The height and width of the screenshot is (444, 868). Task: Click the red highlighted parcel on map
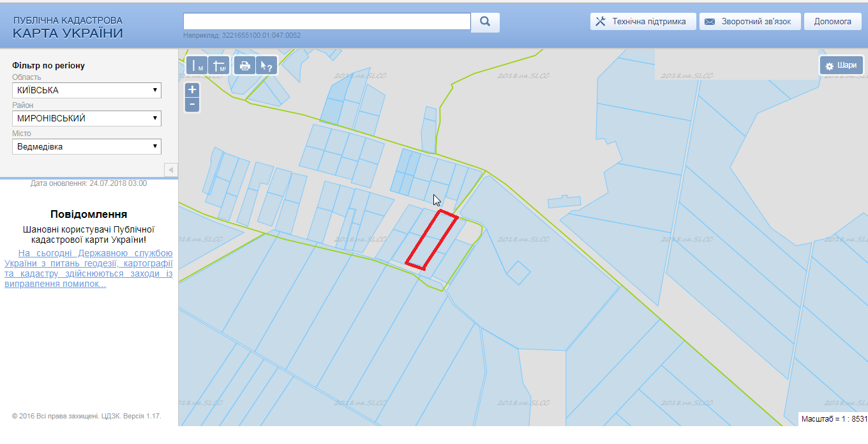[432, 240]
